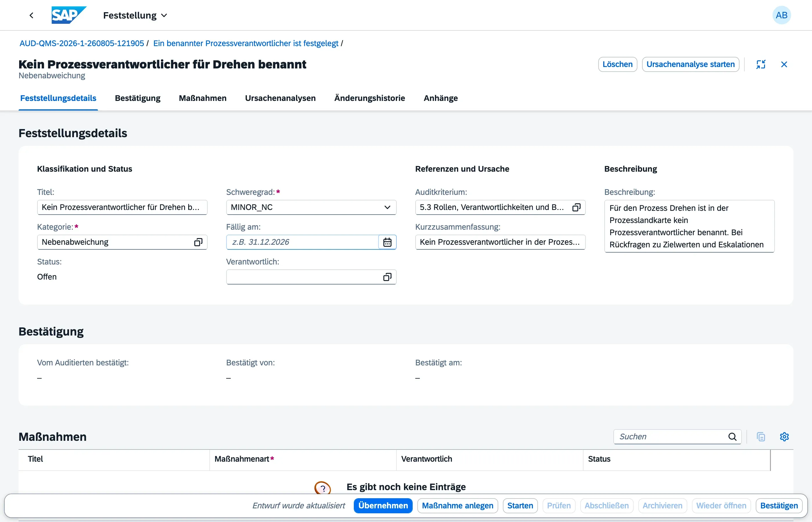Click the copy icon in Maßnahmen toolbar
The width and height of the screenshot is (812, 522).
tap(761, 436)
